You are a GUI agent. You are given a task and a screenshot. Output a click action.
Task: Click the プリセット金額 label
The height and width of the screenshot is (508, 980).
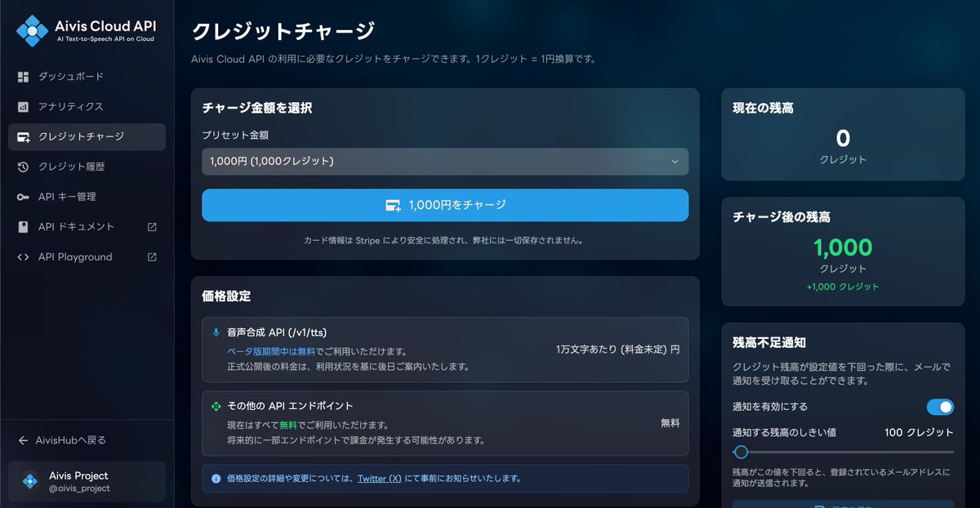pyautogui.click(x=235, y=135)
